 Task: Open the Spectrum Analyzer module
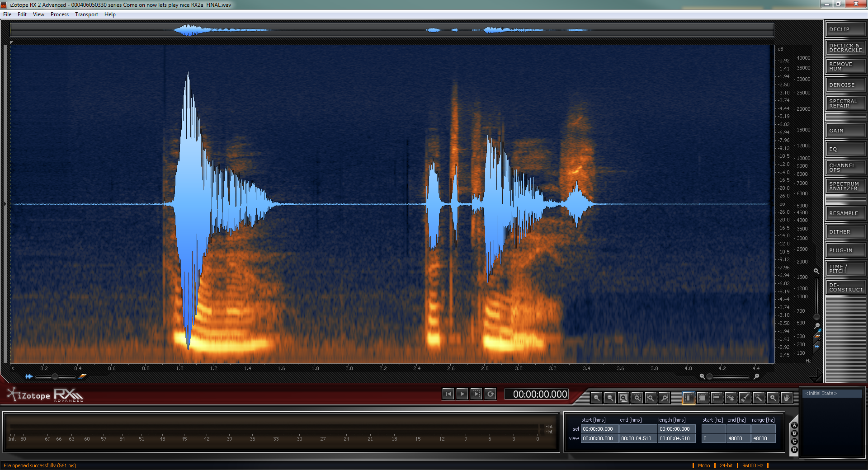pos(845,186)
